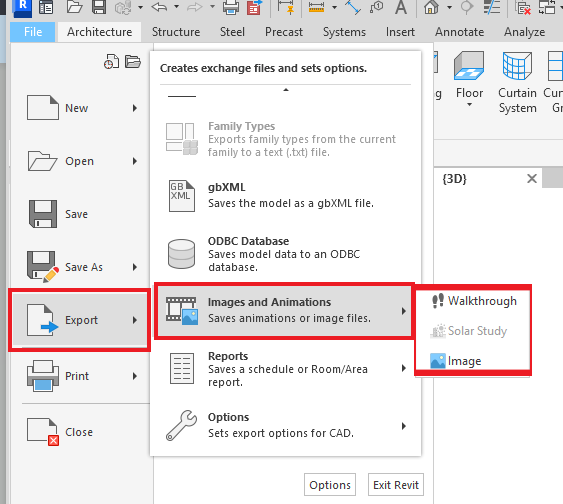This screenshot has width=563, height=504.
Task: Open the File tab
Action: pyautogui.click(x=33, y=32)
